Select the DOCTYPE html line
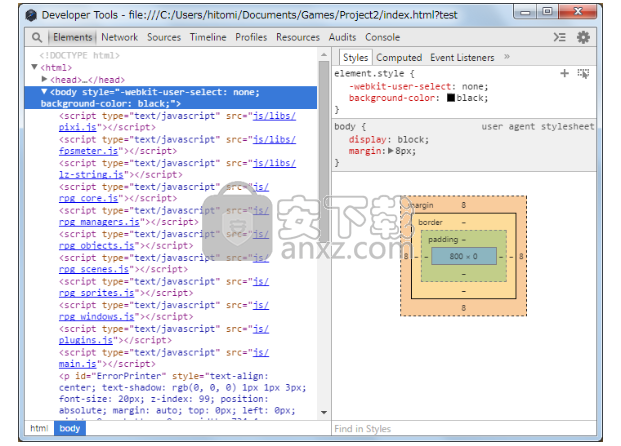This screenshot has height=446, width=621. tap(79, 55)
